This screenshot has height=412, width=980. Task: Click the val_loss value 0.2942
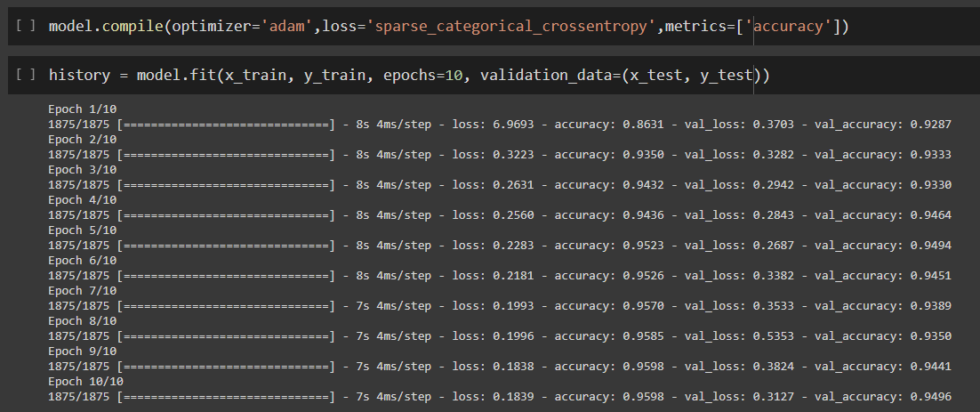(773, 185)
